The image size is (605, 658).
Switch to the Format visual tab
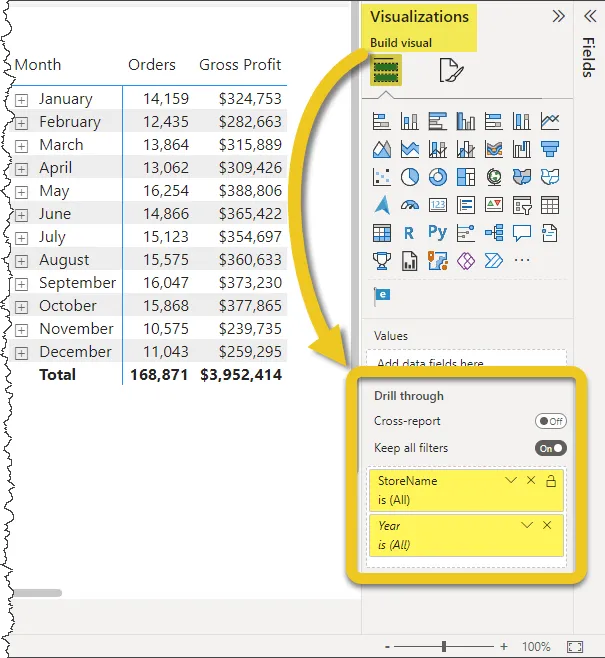pyautogui.click(x=452, y=70)
